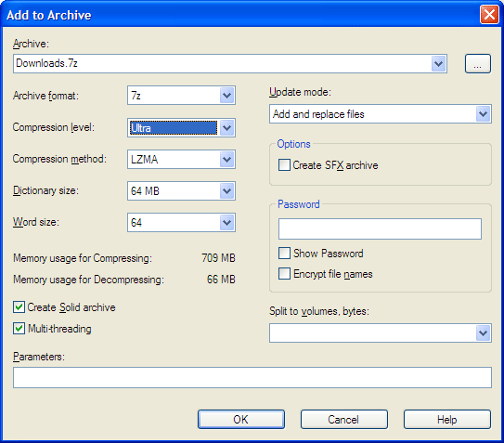This screenshot has width=504, height=443.
Task: Expand the Archive name dropdown arrow
Action: (438, 64)
